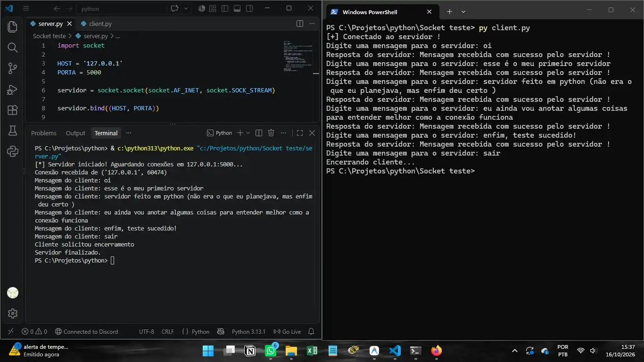Expand the chat dropdown arrow in title bar
The width and height of the screenshot is (644, 362).
click(186, 8)
